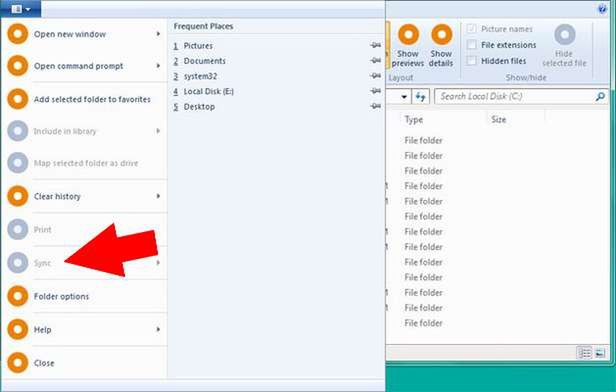This screenshot has height=392, width=616.
Task: Toggle the File extensions checkbox
Action: tap(472, 45)
